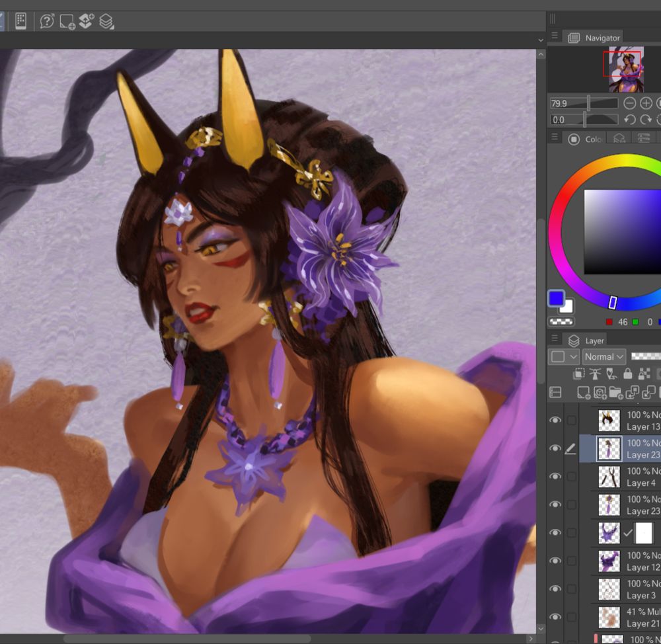This screenshot has width=661, height=644.
Task: Open the palette color dropdown in Layer panel
Action: (x=564, y=357)
